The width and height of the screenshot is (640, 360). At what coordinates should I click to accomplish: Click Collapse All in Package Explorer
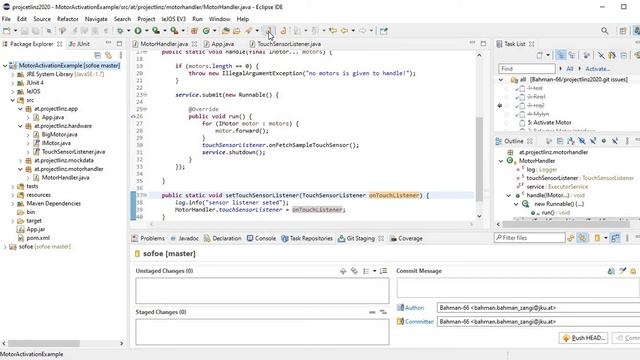[x=98, y=55]
